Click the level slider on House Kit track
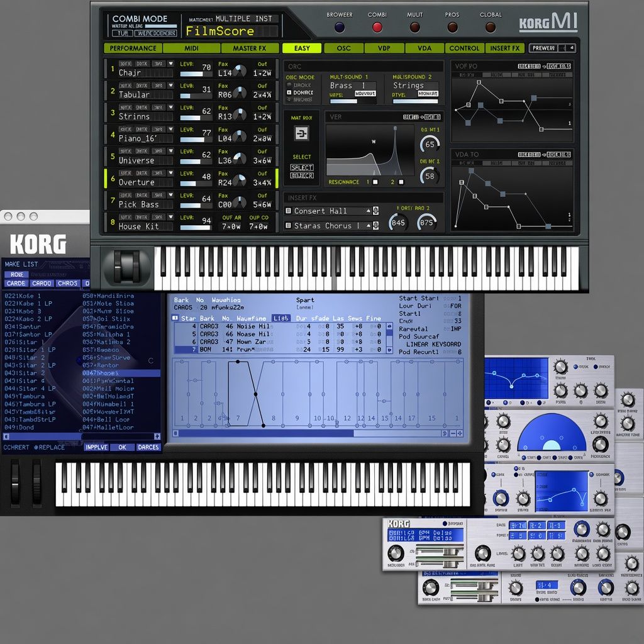Screen dimensions: 644x644 pyautogui.click(x=196, y=228)
